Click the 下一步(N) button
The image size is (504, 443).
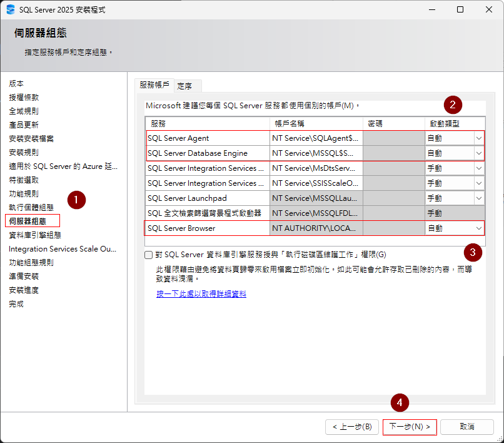coord(410,427)
